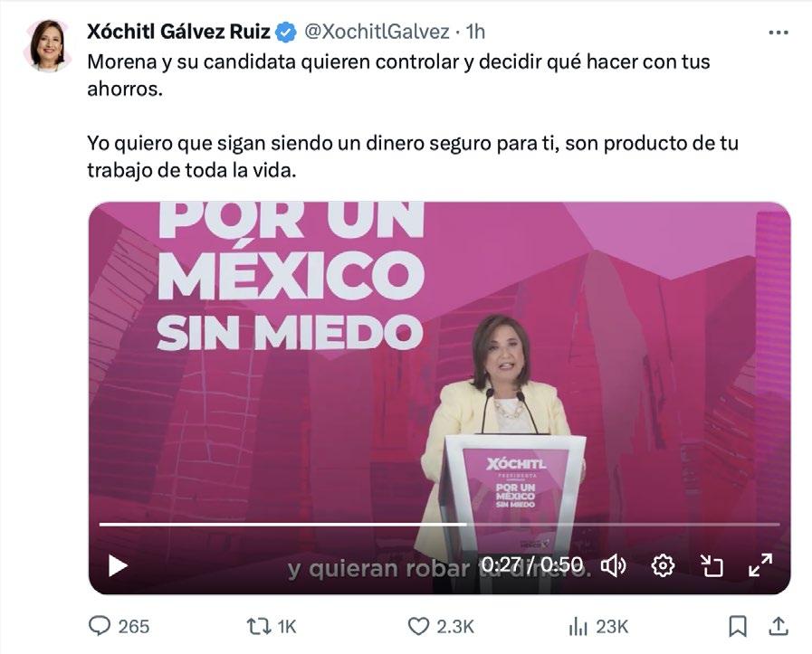Open the Xóchitl Gálvez Ruiz display name link
The width and height of the screenshot is (812, 654).
pyautogui.click(x=178, y=32)
